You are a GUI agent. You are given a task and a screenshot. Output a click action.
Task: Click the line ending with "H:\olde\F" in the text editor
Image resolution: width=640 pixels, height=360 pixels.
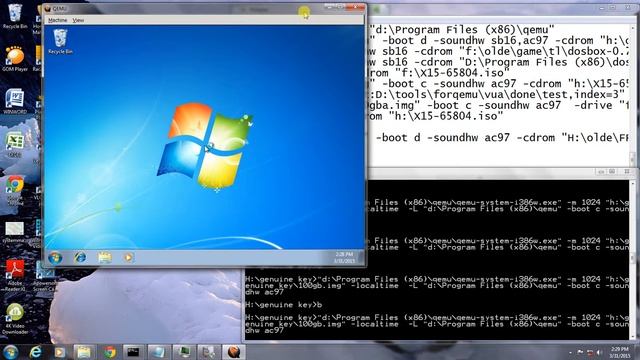coord(502,138)
